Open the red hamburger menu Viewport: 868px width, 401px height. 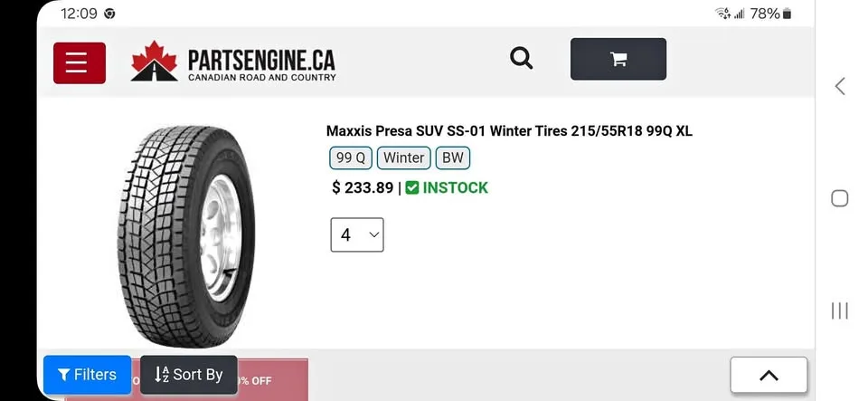[80, 62]
